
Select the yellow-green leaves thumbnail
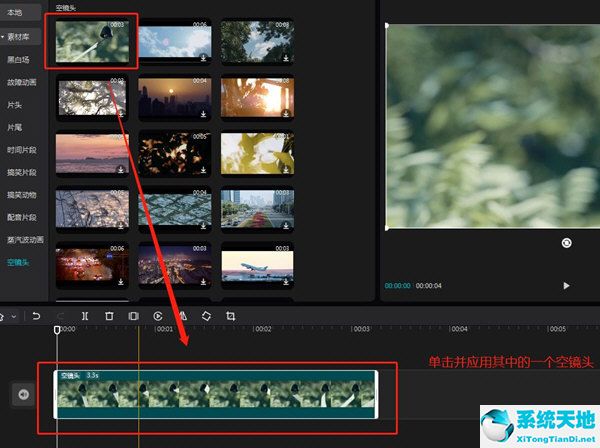point(257,153)
